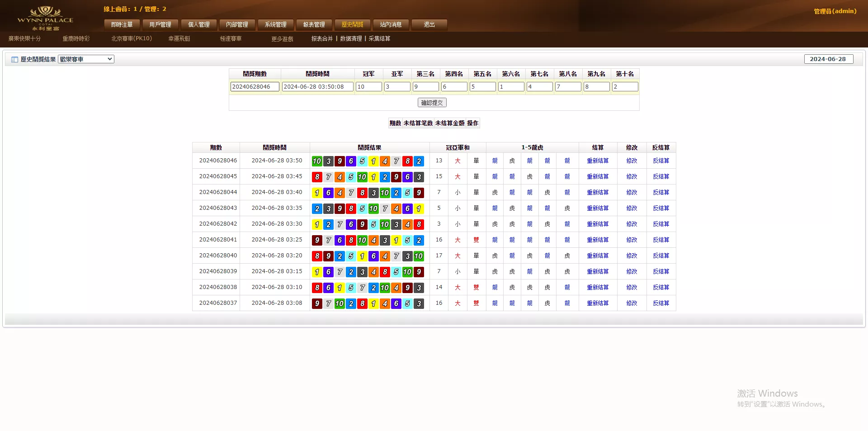The width and height of the screenshot is (868, 431).
Task: Click the dark red 9 ball in draw 20240628041
Action: pos(317,240)
